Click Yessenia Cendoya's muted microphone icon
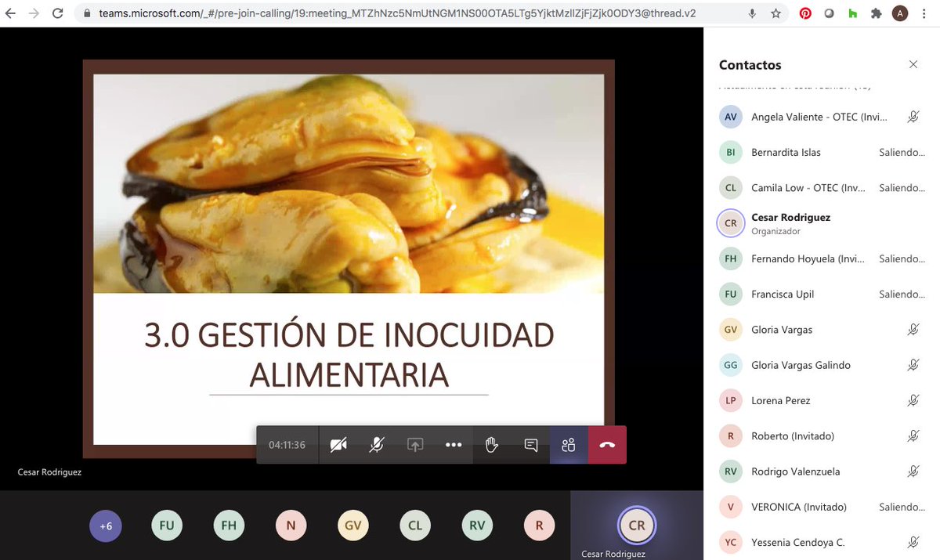This screenshot has height=560, width=940. coord(913,542)
